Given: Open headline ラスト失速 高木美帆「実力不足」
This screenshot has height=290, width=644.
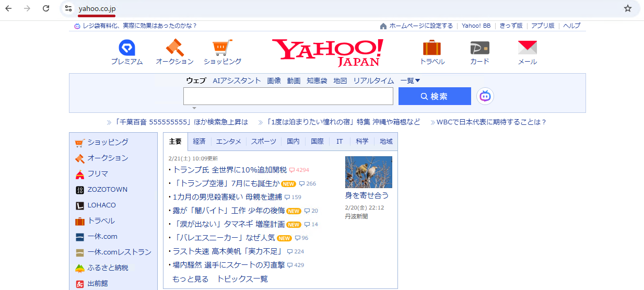Looking at the screenshot, I should click(227, 251).
